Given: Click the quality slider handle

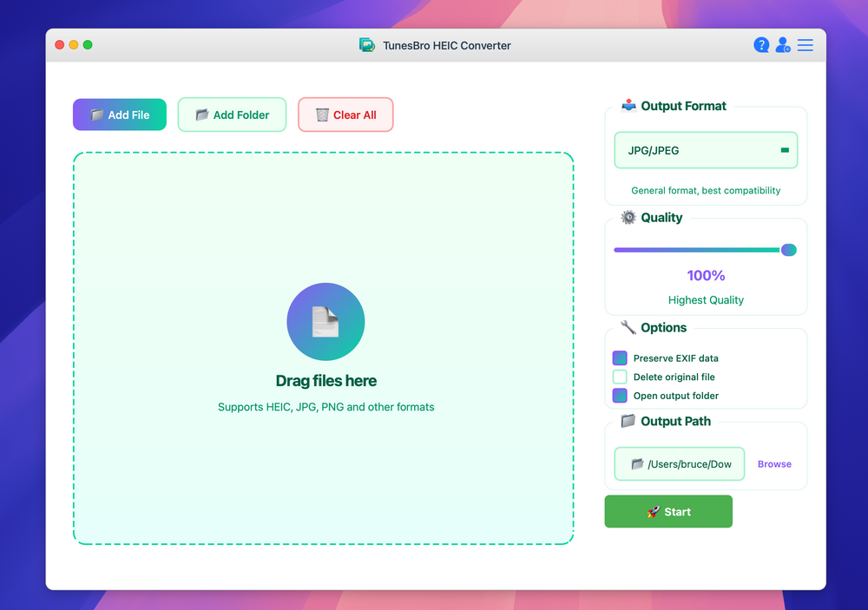Looking at the screenshot, I should [x=789, y=250].
